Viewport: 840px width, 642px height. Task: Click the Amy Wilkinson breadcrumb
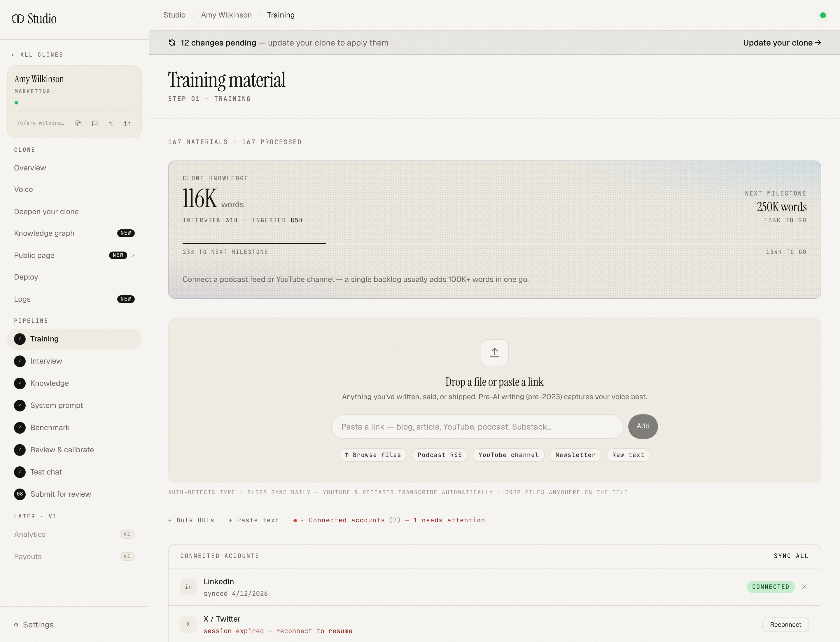coord(226,15)
